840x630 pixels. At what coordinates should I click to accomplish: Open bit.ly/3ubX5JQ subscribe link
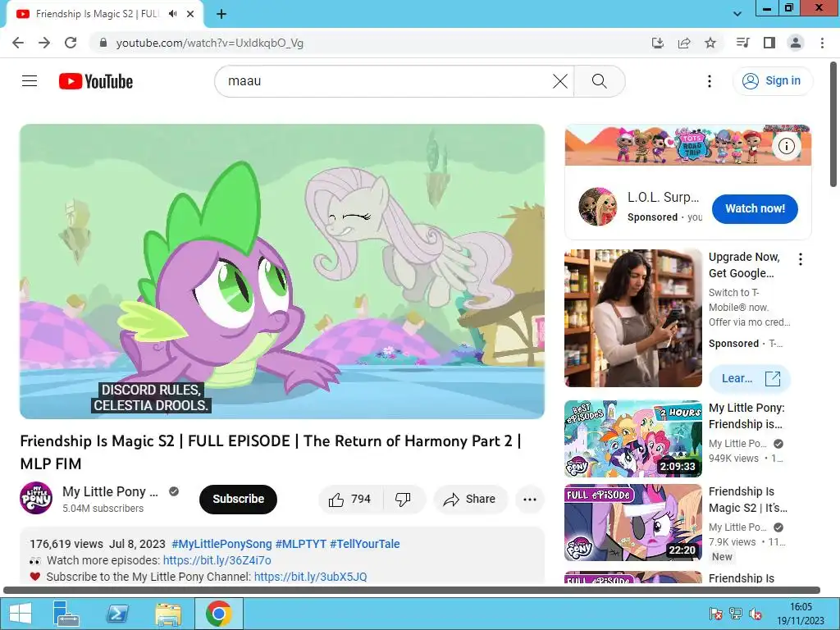311,577
